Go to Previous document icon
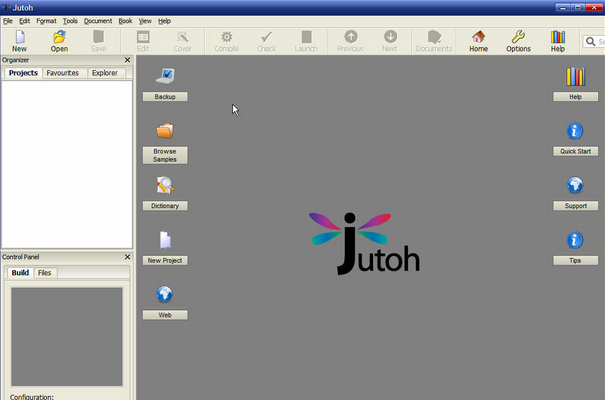The image size is (605, 400). pyautogui.click(x=351, y=37)
